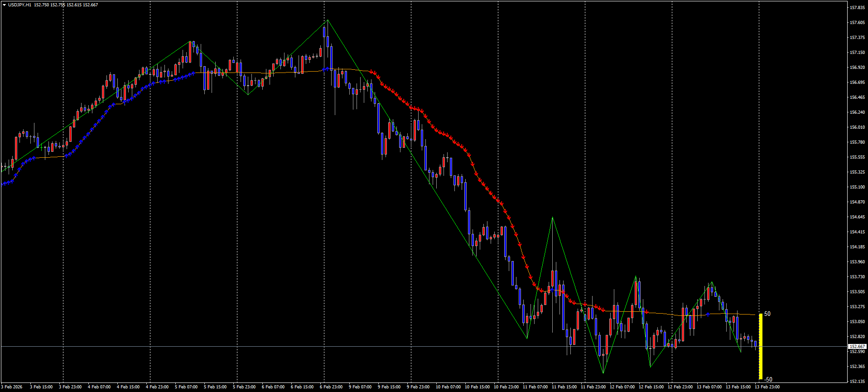Click the 155.100 price scale label

[857, 187]
